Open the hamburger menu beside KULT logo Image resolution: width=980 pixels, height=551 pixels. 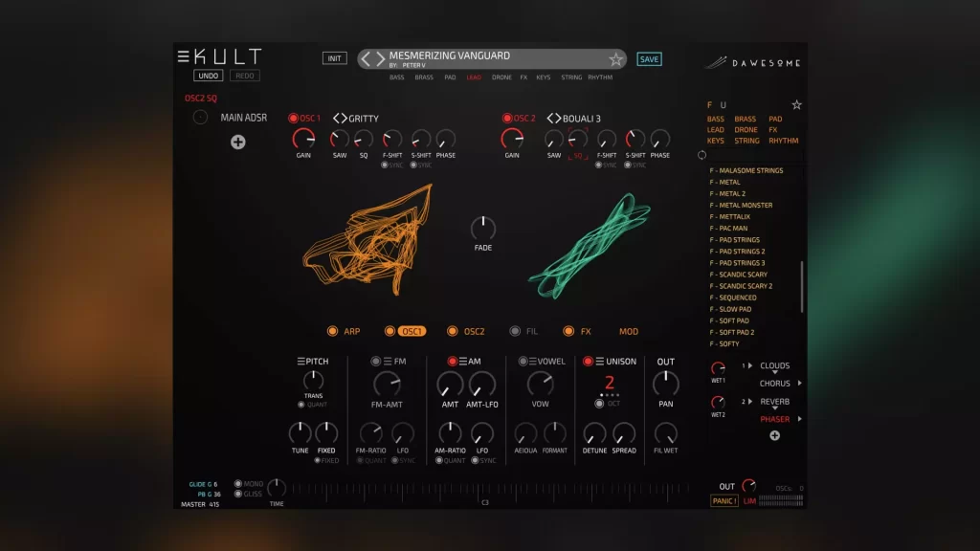[183, 56]
